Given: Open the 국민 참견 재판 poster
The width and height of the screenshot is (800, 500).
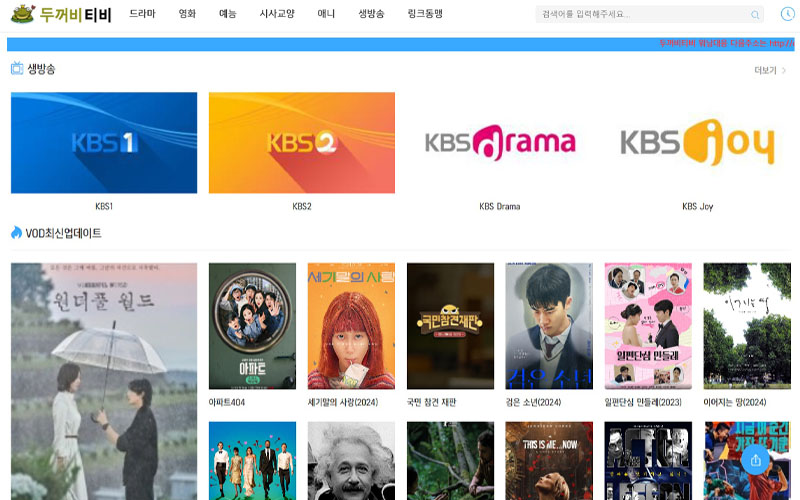Looking at the screenshot, I should point(450,326).
